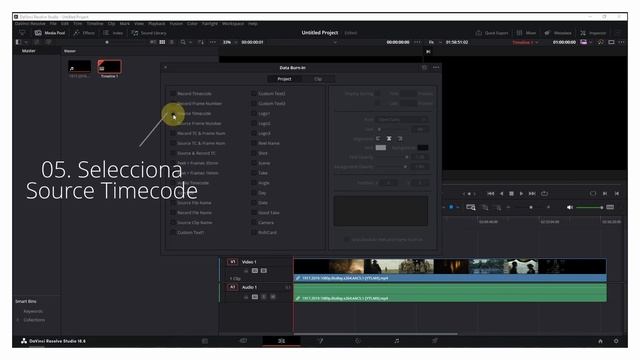Screen dimensions: 640x360
Task: Enable the Record Timecode checkbox
Action: click(x=173, y=93)
